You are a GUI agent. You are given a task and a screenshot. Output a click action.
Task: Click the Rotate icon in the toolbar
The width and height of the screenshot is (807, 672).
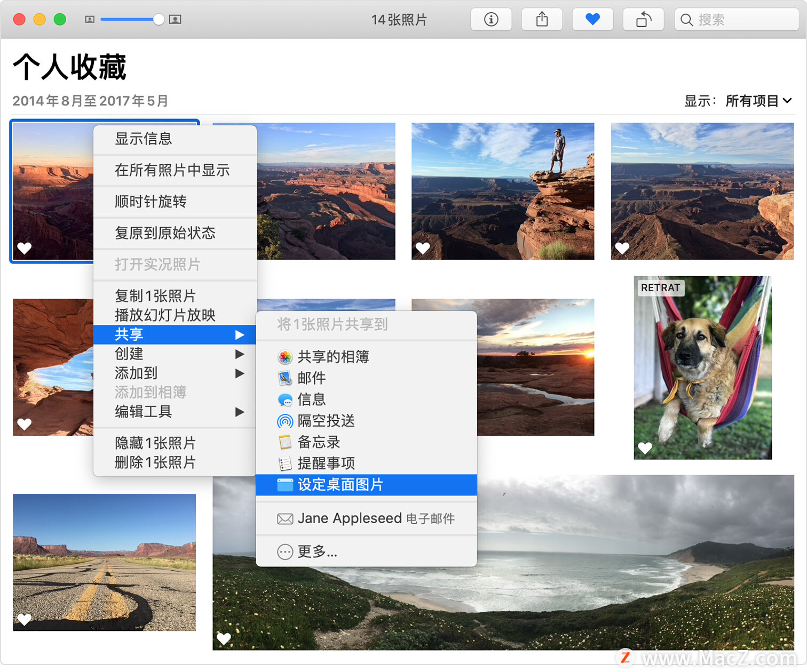(x=643, y=19)
